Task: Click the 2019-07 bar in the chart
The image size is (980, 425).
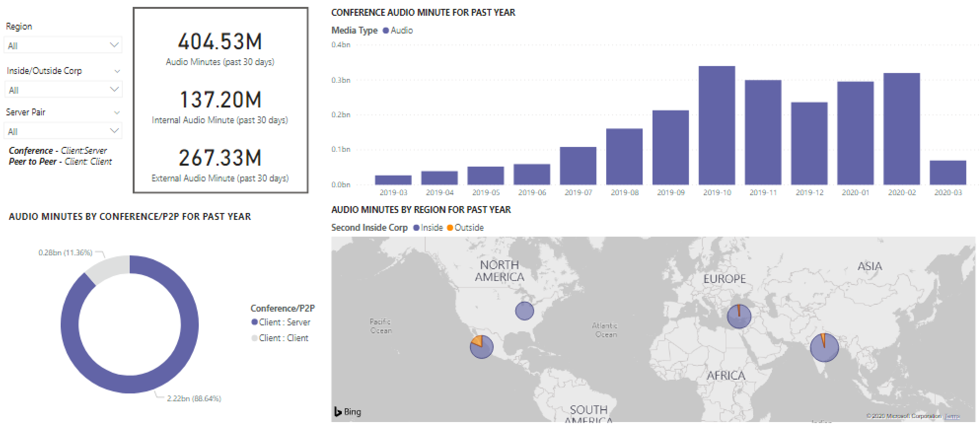Action: tap(578, 166)
